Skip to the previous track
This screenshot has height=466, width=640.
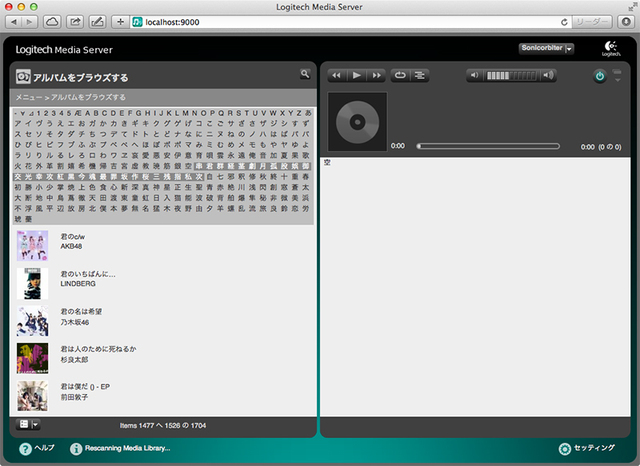(338, 75)
